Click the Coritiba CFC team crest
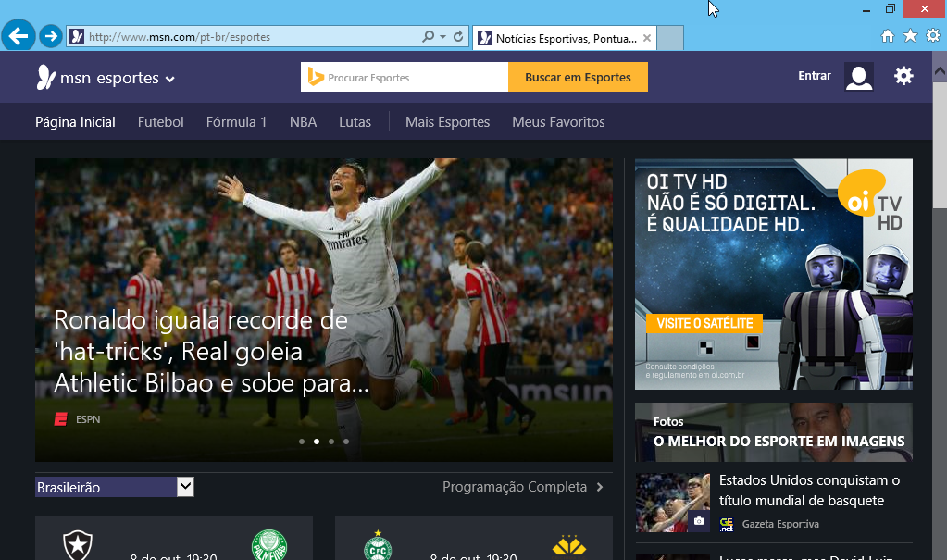947x560 pixels. click(x=378, y=545)
